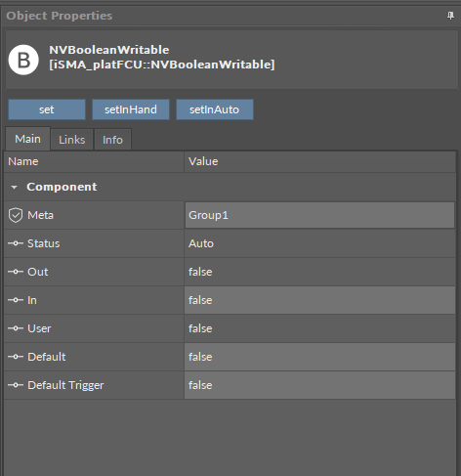The height and width of the screenshot is (476, 461).
Task: Click the slot icon next to Out
Action: coord(16,272)
